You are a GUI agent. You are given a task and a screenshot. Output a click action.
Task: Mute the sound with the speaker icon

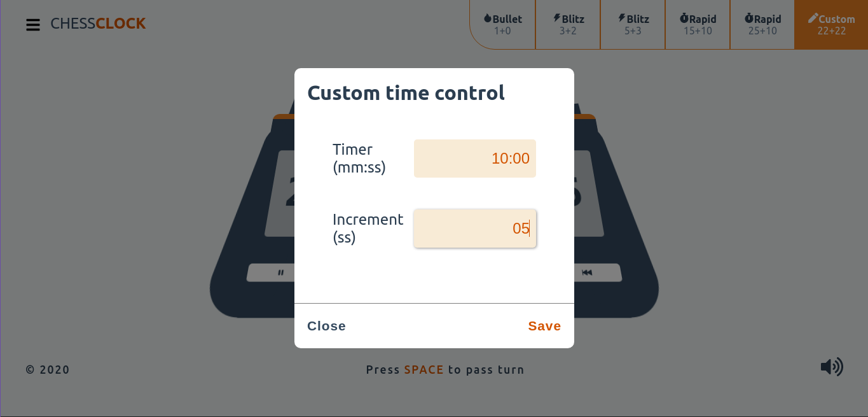tap(832, 367)
